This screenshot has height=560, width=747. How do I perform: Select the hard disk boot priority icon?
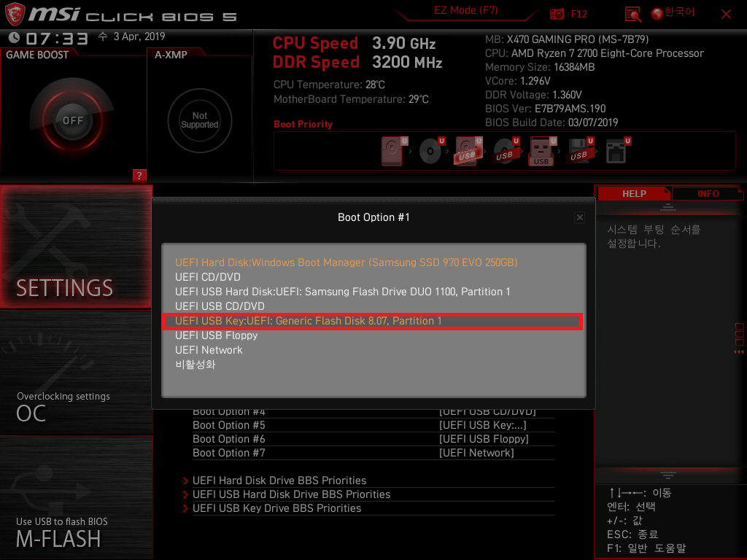click(395, 152)
